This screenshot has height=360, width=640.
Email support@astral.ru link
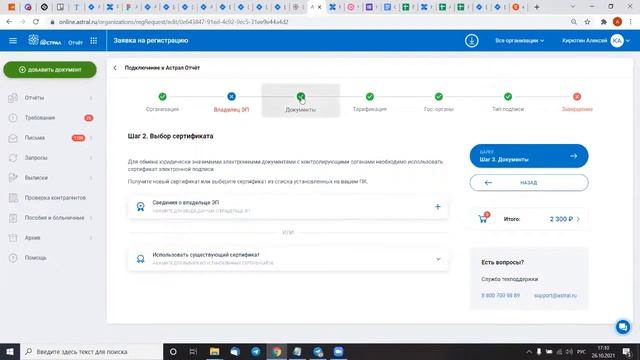(555, 295)
